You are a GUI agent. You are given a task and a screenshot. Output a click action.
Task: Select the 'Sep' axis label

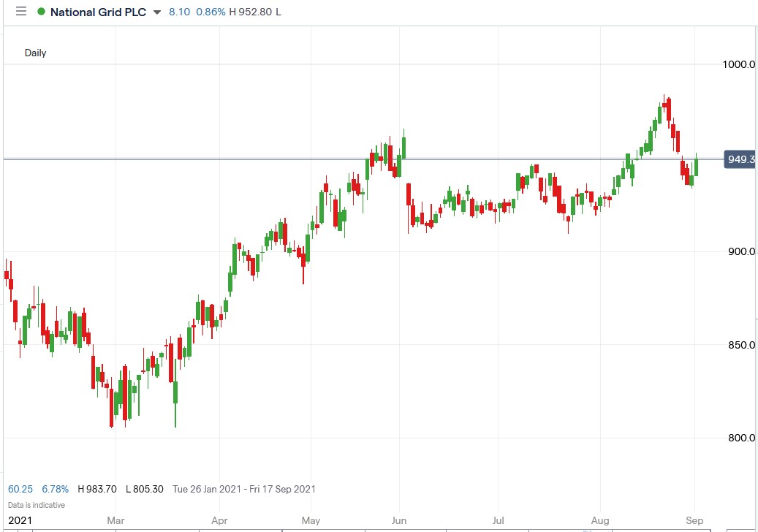(693, 520)
